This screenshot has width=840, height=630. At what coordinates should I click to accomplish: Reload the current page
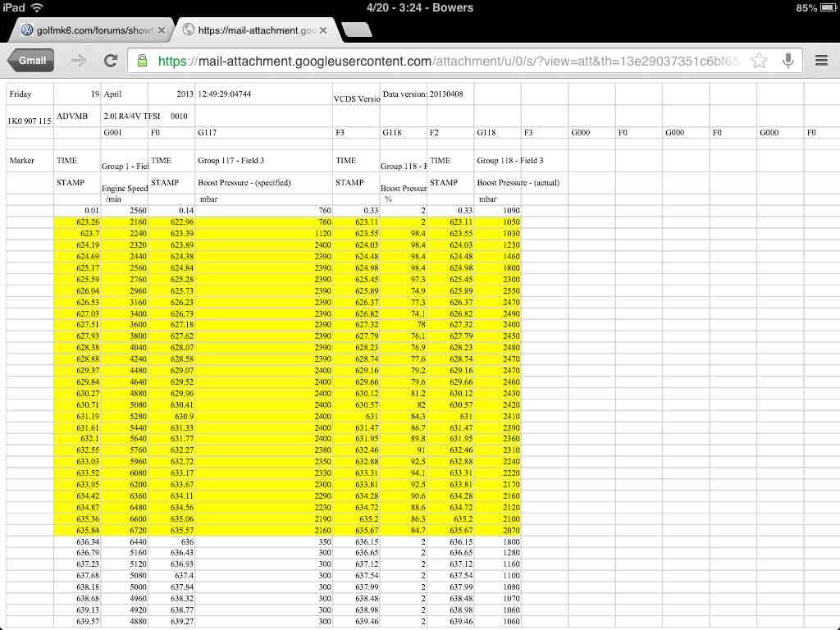pyautogui.click(x=110, y=60)
